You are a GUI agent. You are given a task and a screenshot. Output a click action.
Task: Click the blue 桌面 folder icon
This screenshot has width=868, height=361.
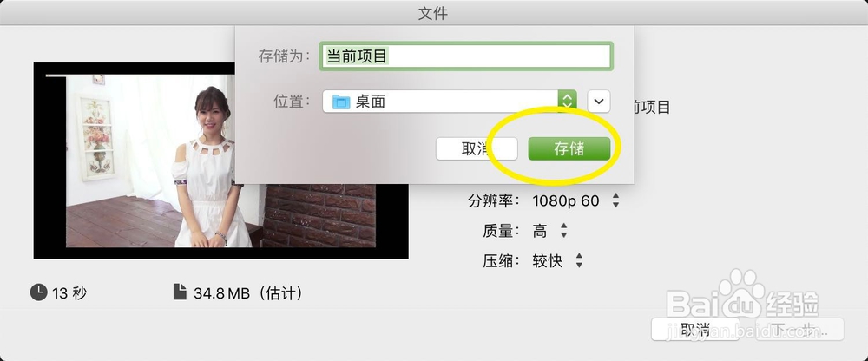(x=341, y=102)
